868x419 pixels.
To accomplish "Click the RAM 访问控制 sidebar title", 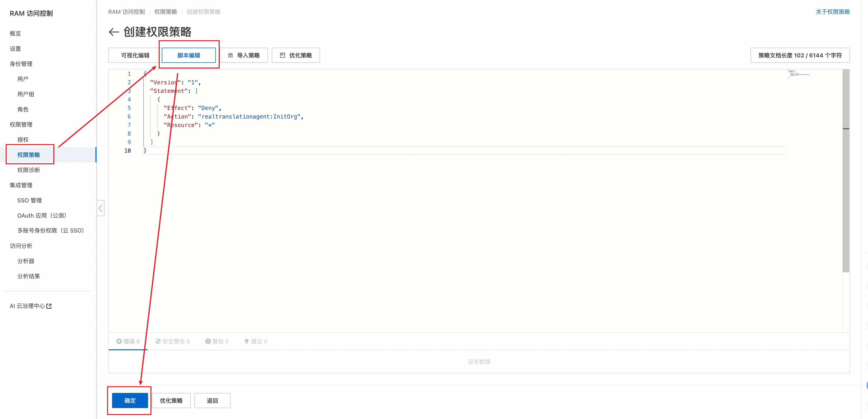I will [31, 14].
